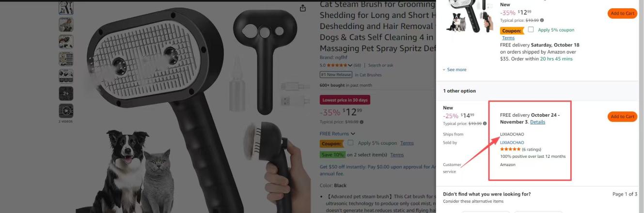Image resolution: width=644 pixels, height=213 pixels.
Task: Select the second product thumbnail image
Action: click(x=66, y=24)
